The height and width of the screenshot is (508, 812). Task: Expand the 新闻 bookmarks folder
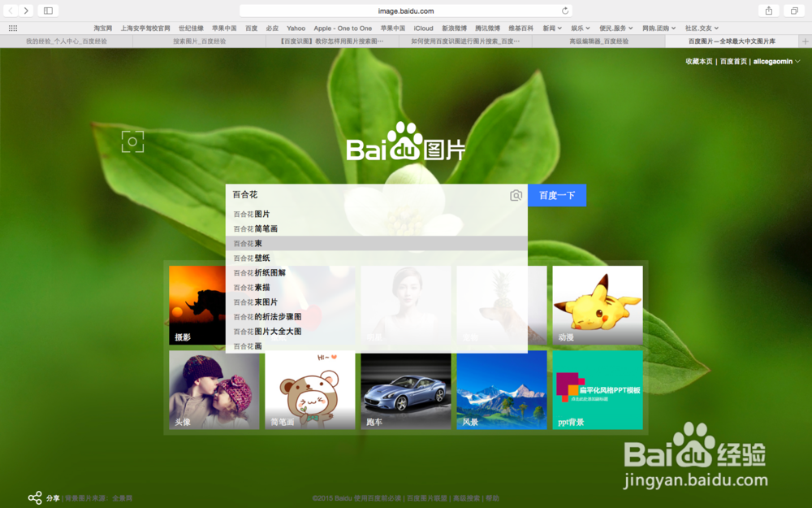[552, 28]
